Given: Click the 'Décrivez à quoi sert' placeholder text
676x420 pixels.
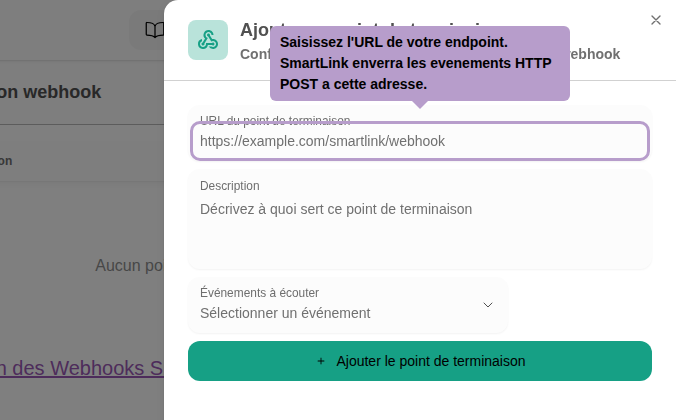Looking at the screenshot, I should click(x=335, y=209).
